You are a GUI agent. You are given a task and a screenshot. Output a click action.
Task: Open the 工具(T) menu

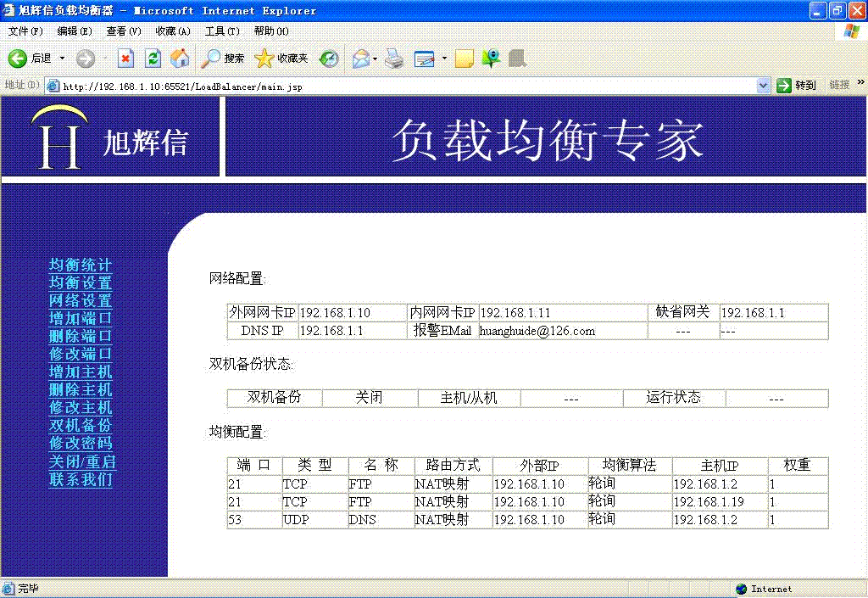pyautogui.click(x=223, y=31)
